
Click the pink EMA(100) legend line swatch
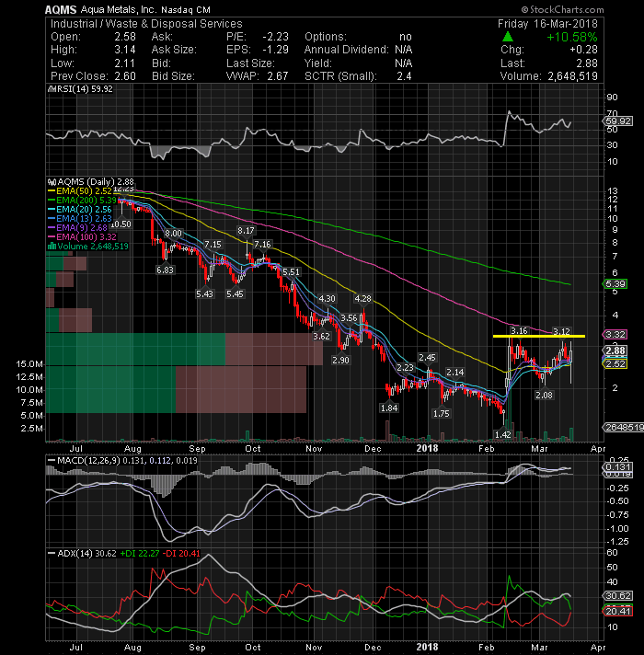click(x=52, y=236)
